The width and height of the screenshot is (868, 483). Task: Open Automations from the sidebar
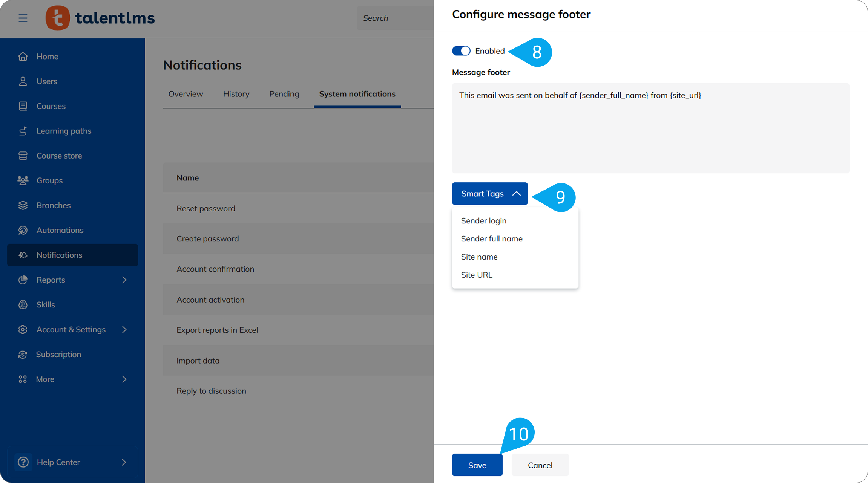click(60, 230)
